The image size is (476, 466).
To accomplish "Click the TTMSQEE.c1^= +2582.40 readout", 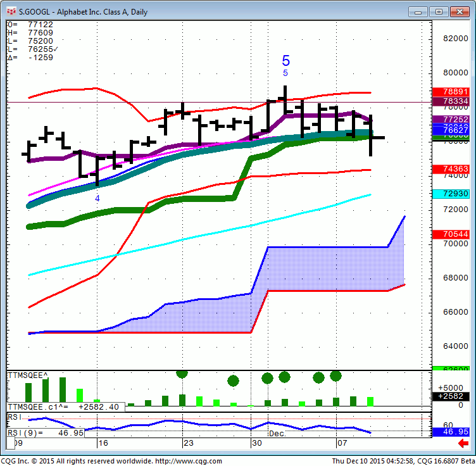I will (66, 407).
